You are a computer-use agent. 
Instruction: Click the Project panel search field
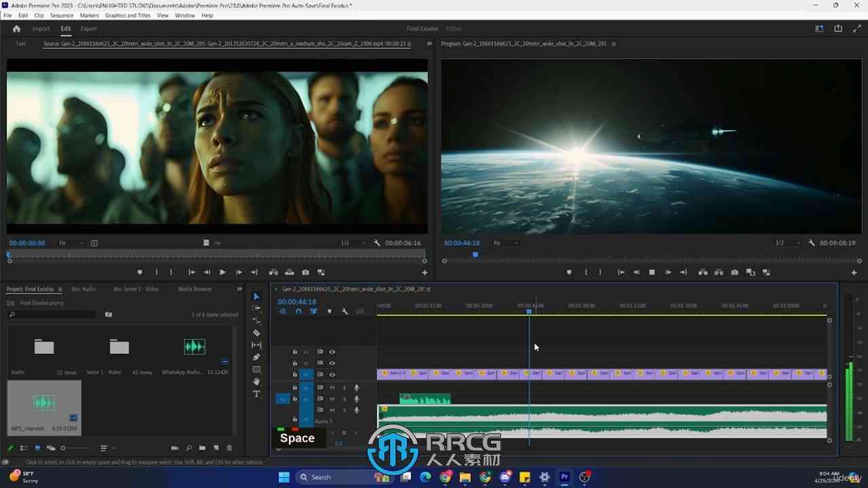[53, 314]
